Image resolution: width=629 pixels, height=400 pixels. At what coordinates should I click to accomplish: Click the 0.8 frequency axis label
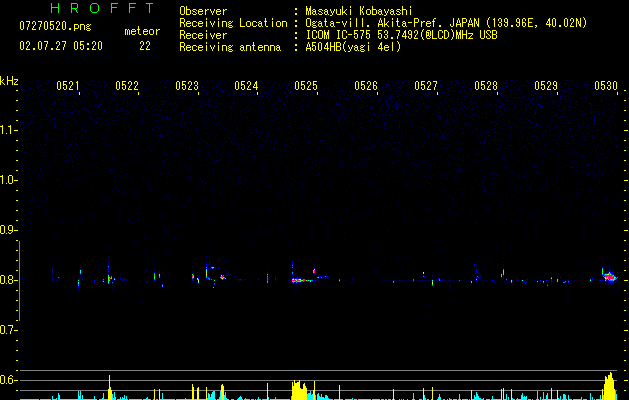click(8, 280)
